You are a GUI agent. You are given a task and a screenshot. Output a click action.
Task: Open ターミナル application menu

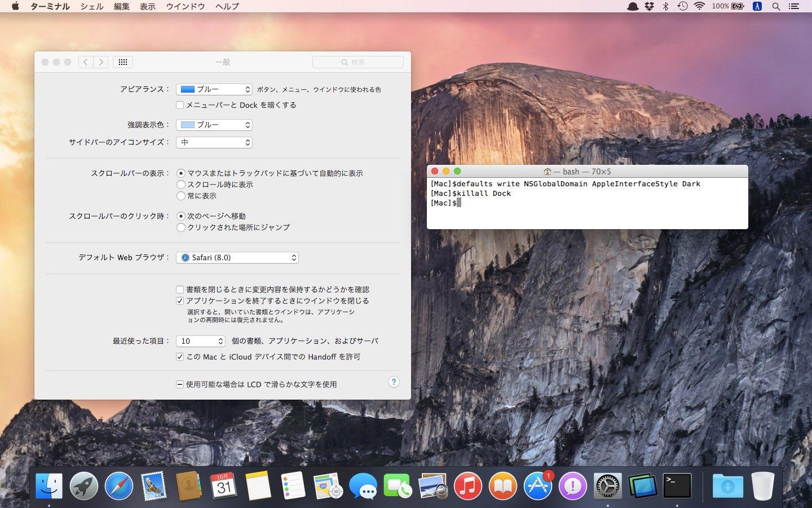click(50, 6)
